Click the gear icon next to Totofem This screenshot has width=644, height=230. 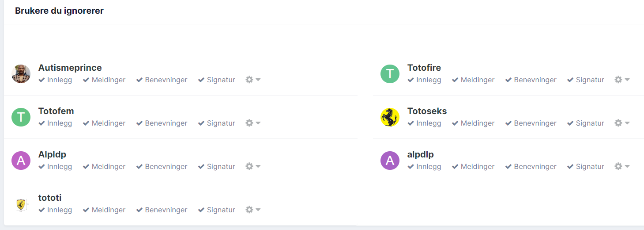pyautogui.click(x=249, y=123)
